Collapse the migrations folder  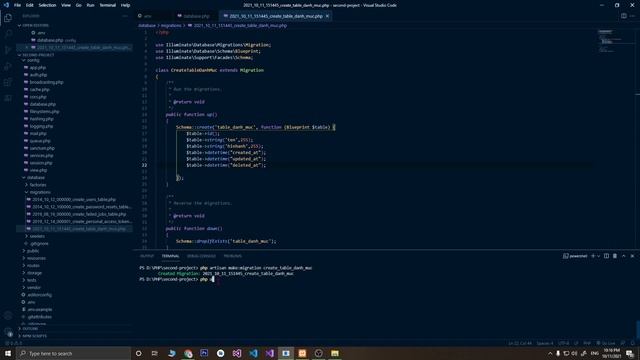tap(40, 192)
